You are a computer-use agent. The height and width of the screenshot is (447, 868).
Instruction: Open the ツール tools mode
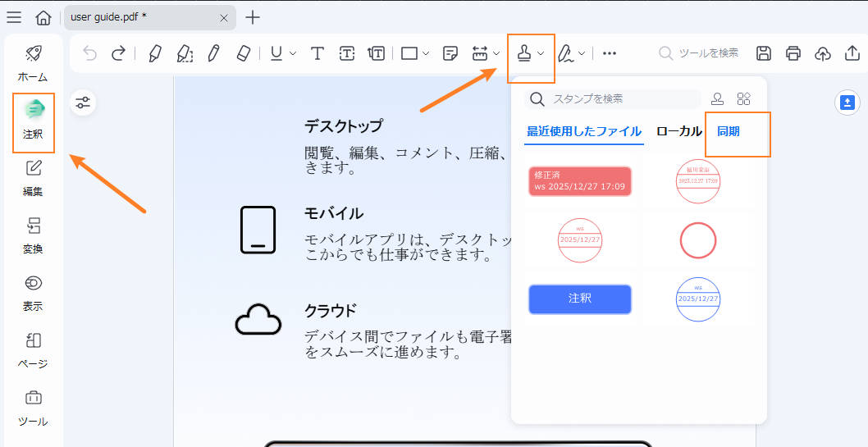click(33, 408)
